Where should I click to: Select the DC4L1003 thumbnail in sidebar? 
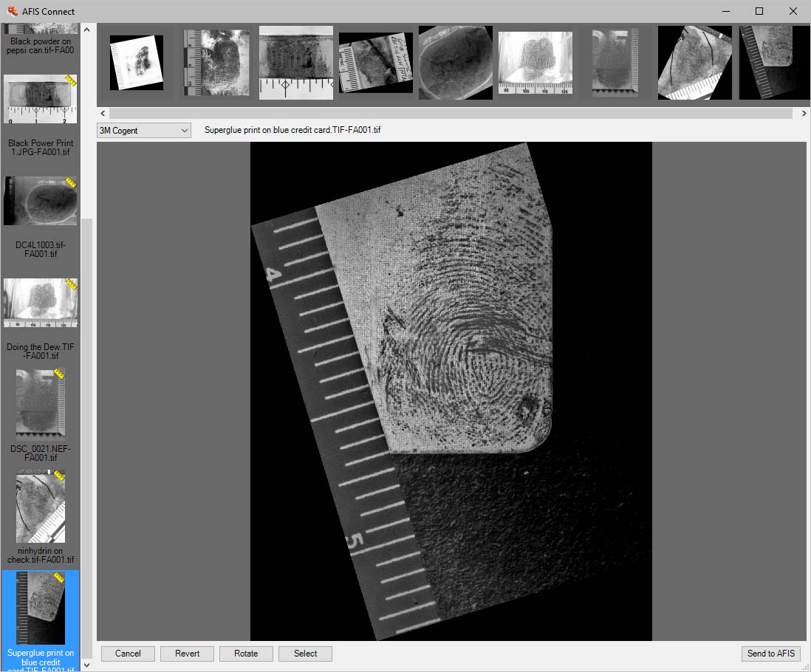pos(41,201)
